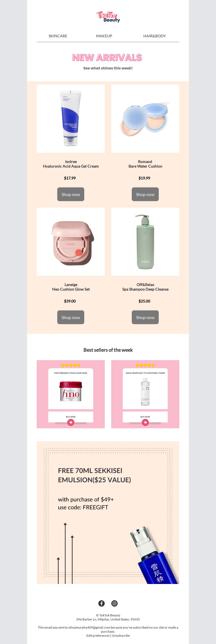Open the Off&Relax shampoo bottle image

(x=145, y=242)
